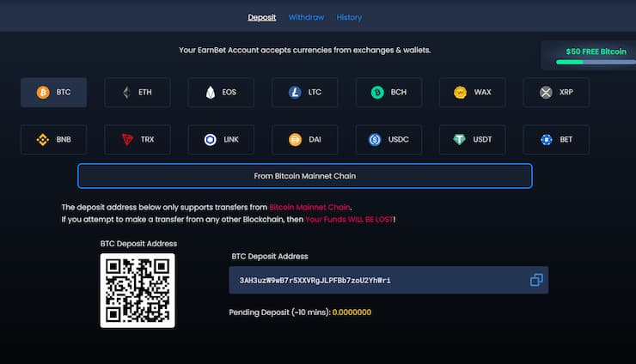The width and height of the screenshot is (636, 364).
Task: Choose ETH as deposit currency
Action: click(138, 93)
